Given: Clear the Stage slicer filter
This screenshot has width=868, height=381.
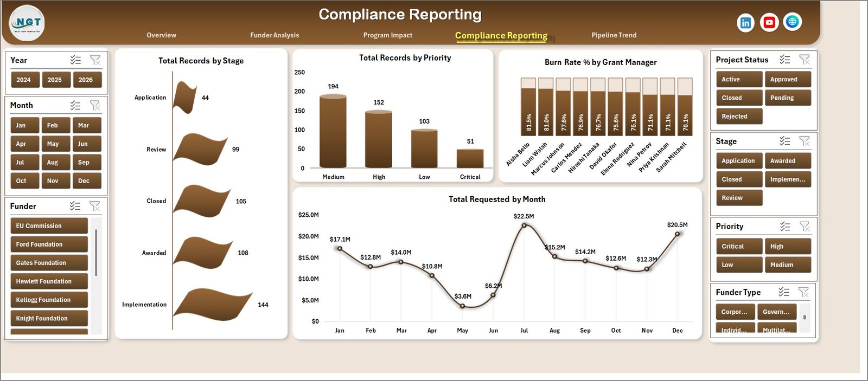Looking at the screenshot, I should 805,141.
